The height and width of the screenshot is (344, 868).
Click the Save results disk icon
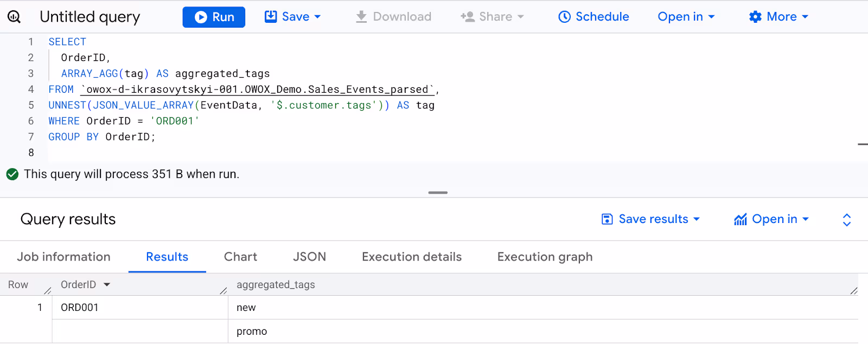pyautogui.click(x=608, y=219)
